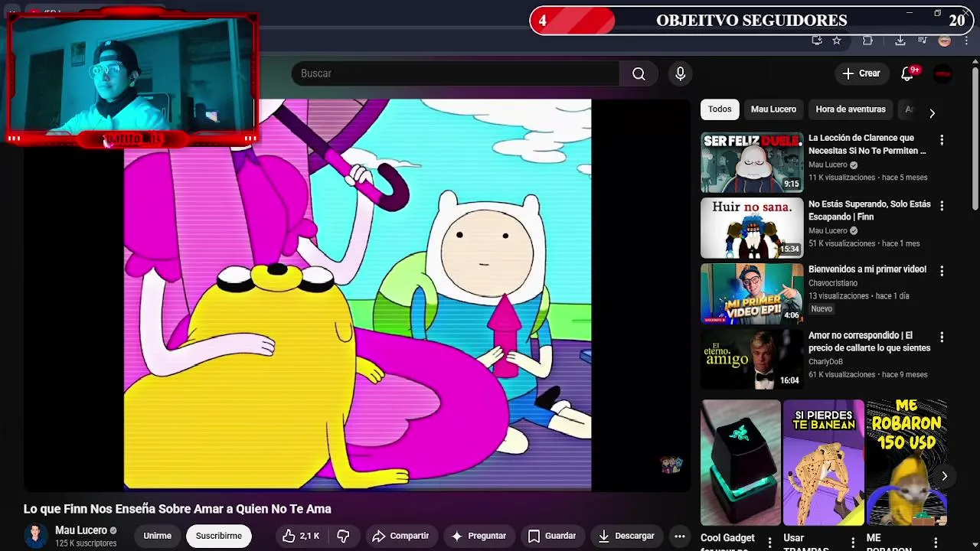Screen dimensions: 980x551
Task: Click the video player area
Action: tap(358, 294)
